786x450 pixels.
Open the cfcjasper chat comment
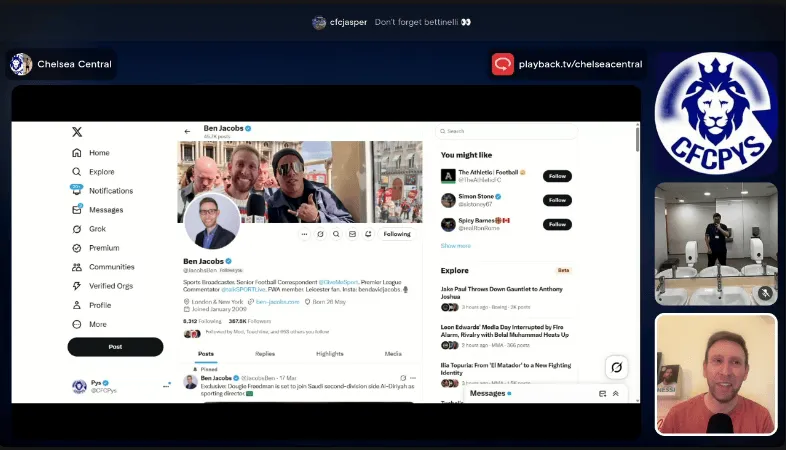[391, 22]
